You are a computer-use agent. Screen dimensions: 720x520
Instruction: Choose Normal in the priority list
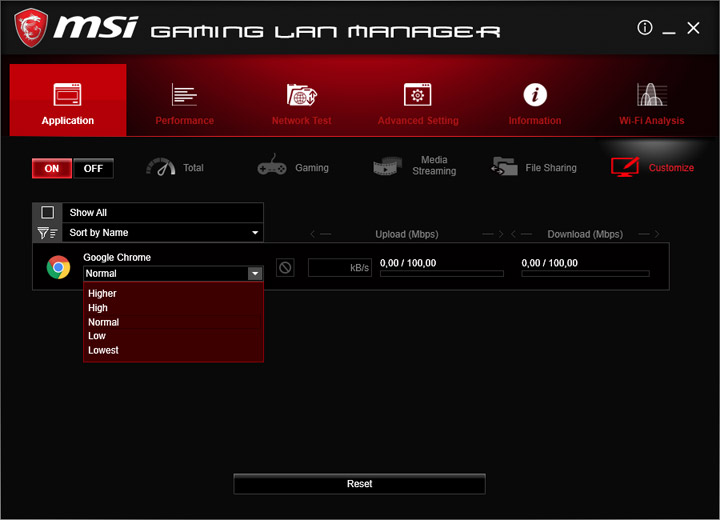coord(173,322)
